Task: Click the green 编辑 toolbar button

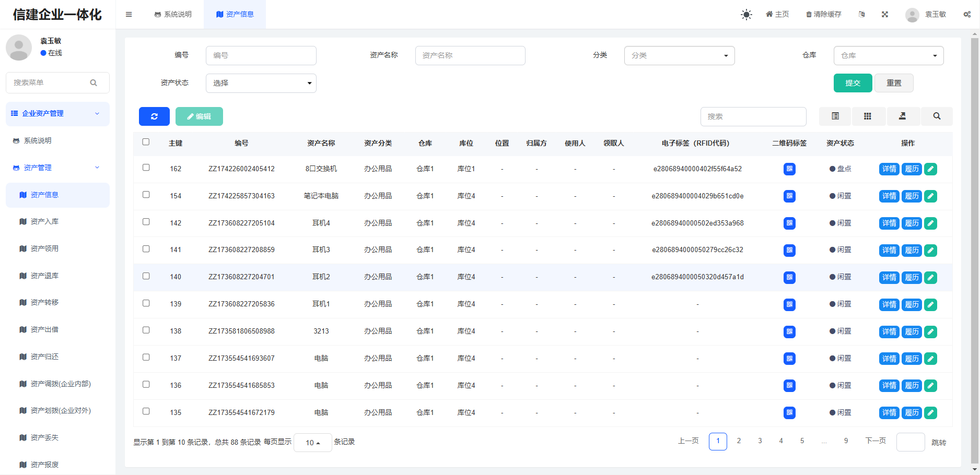Action: pyautogui.click(x=199, y=116)
